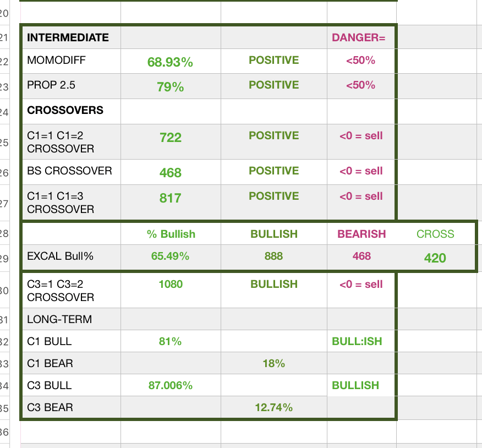Click the 420 cross value cell

435,258
